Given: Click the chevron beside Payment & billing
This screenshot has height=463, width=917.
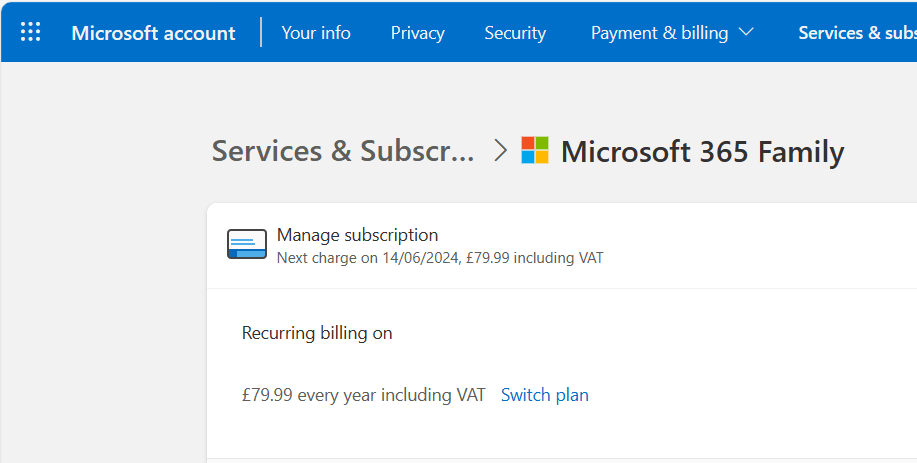Looking at the screenshot, I should (x=746, y=32).
